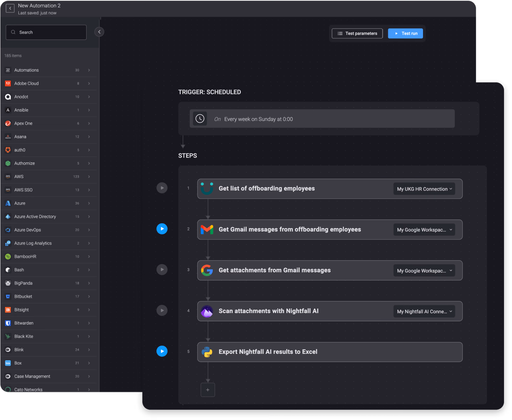Expand the Blink category chevron
The height and width of the screenshot is (420, 512).
click(x=89, y=350)
